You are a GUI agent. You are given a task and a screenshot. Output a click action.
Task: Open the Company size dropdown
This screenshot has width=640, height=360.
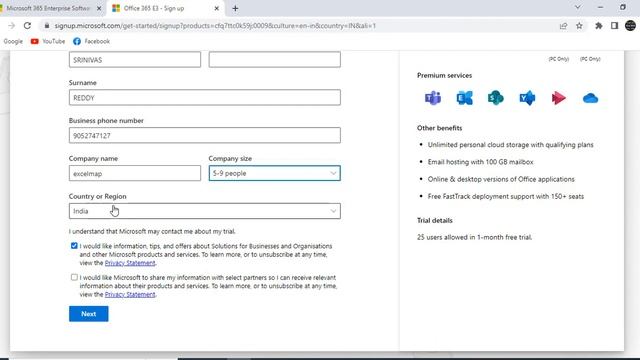[274, 173]
